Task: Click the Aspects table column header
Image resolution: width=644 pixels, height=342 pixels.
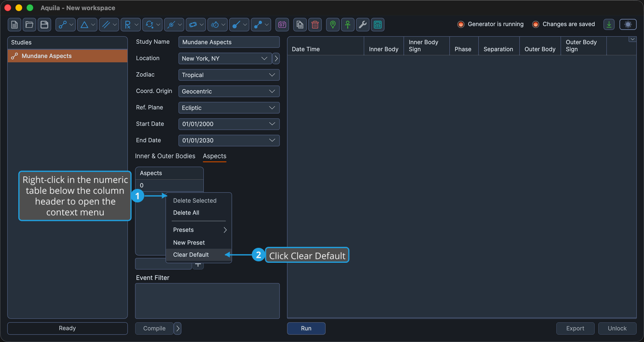Action: pos(169,173)
